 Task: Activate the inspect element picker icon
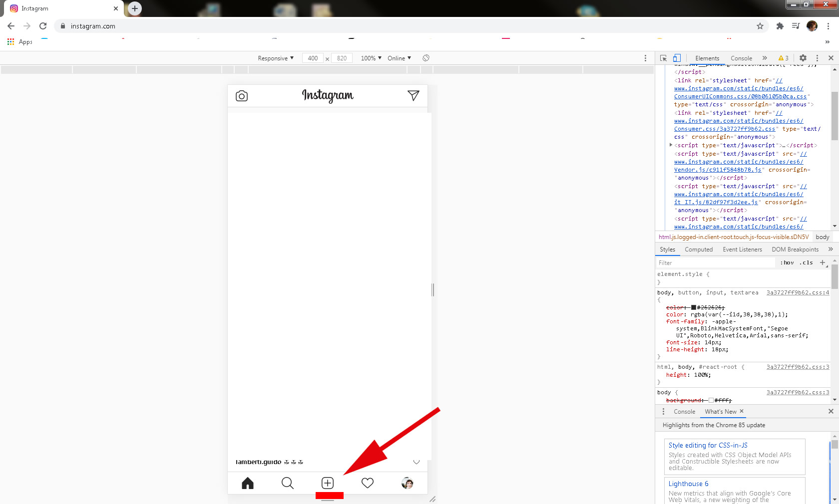click(x=663, y=58)
